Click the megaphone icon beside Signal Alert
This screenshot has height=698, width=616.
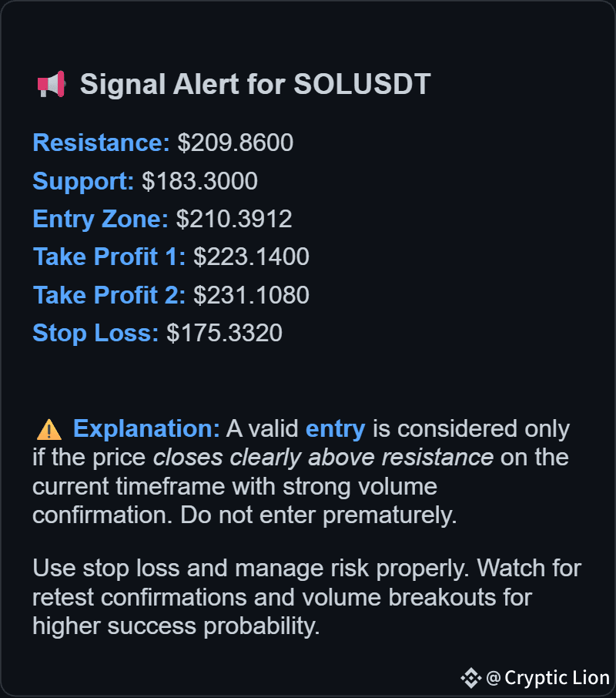pyautogui.click(x=52, y=84)
